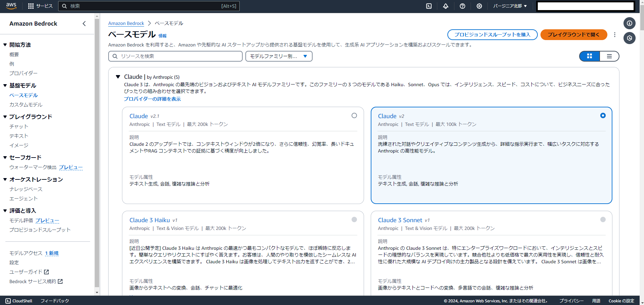Go to カスタムモデル page
The image size is (644, 305).
click(26, 105)
